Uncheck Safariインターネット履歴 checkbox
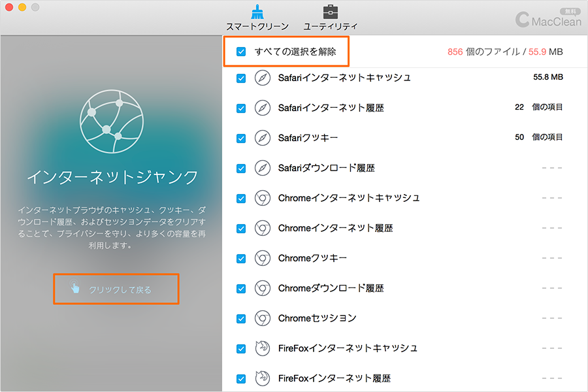The height and width of the screenshot is (392, 588). tap(241, 108)
